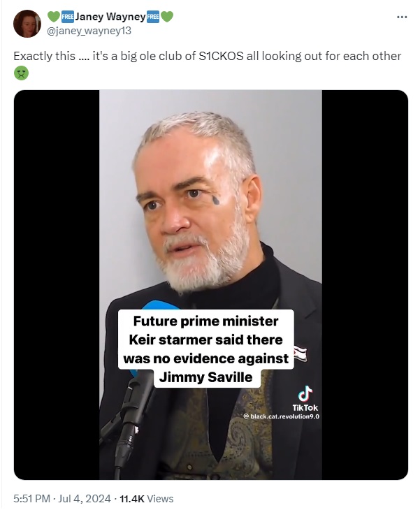Click the FREE badge after the name

point(153,17)
